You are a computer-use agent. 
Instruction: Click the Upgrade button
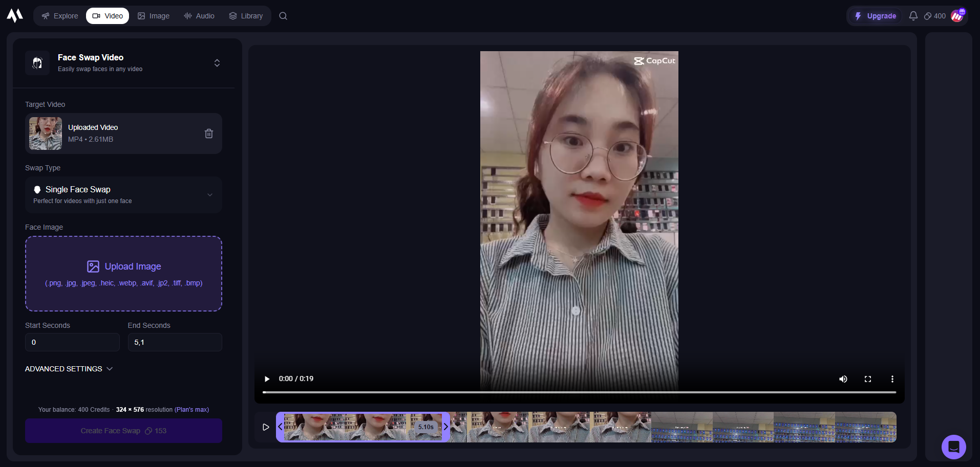(x=875, y=16)
